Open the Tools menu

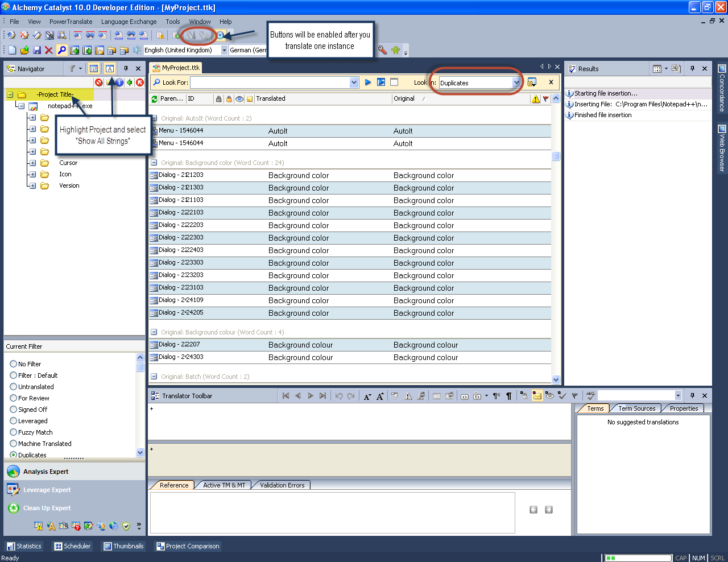173,22
